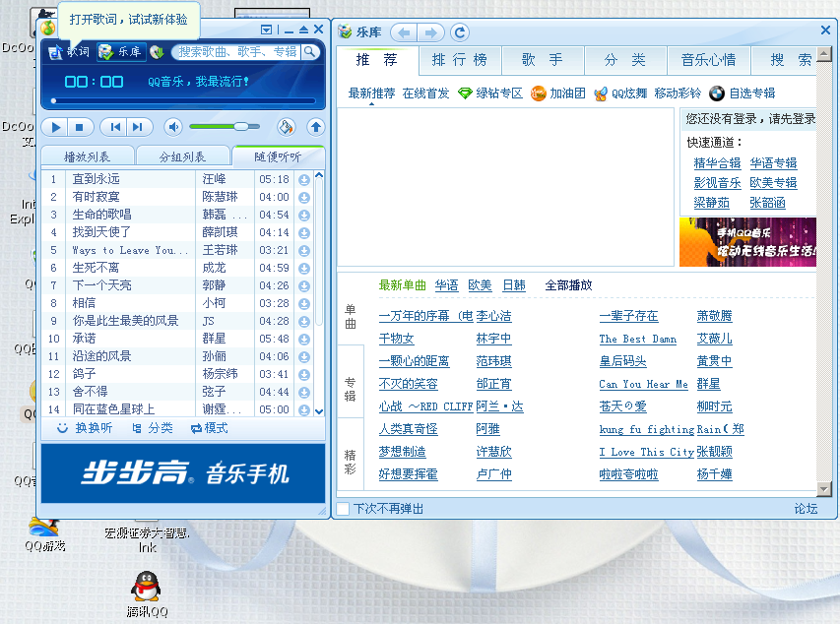Screen dimensions: 840x624
Task: Click 换换听 to refresh songs
Action: pos(85,428)
